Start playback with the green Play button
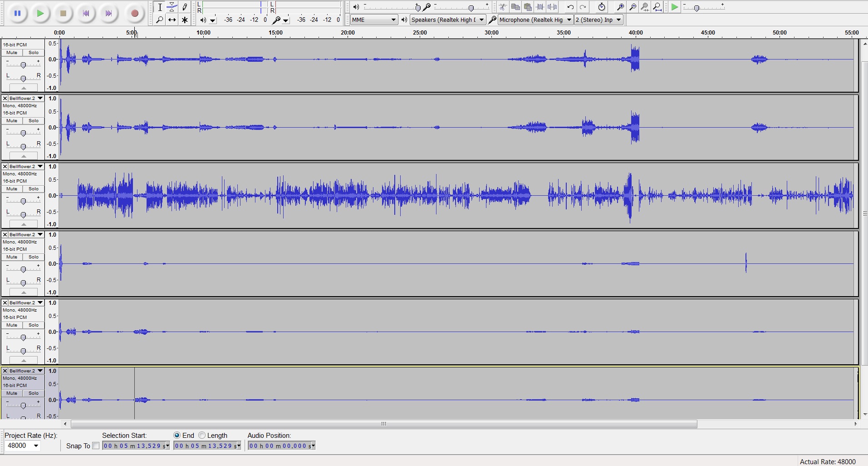The width and height of the screenshot is (868, 466). tap(40, 14)
